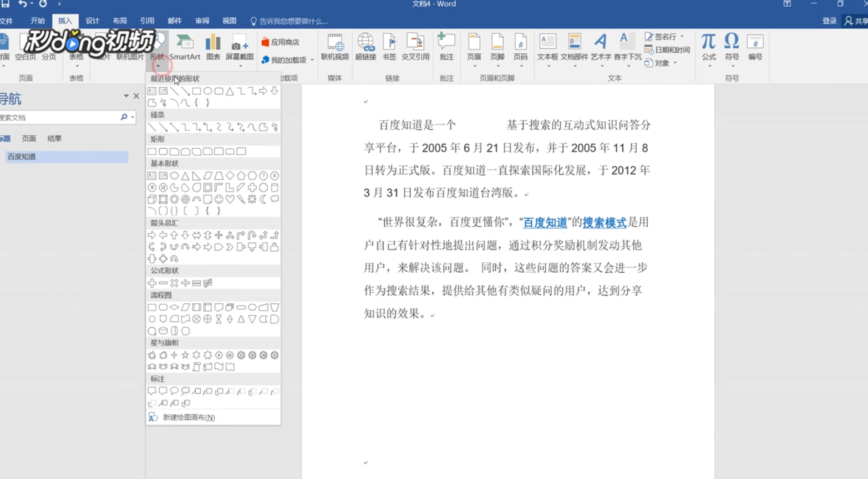Screen dimensions: 868x479
Task: Switch to the 审阅 ribbon tab
Action: (202, 21)
